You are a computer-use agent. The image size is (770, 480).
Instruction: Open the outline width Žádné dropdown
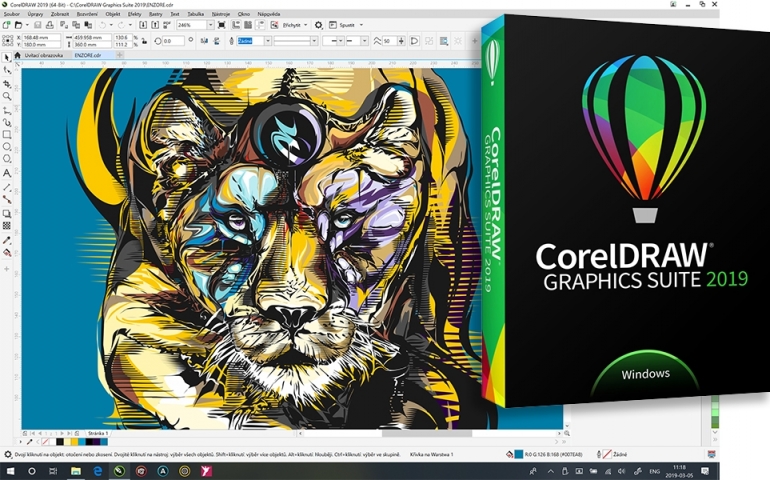[268, 41]
